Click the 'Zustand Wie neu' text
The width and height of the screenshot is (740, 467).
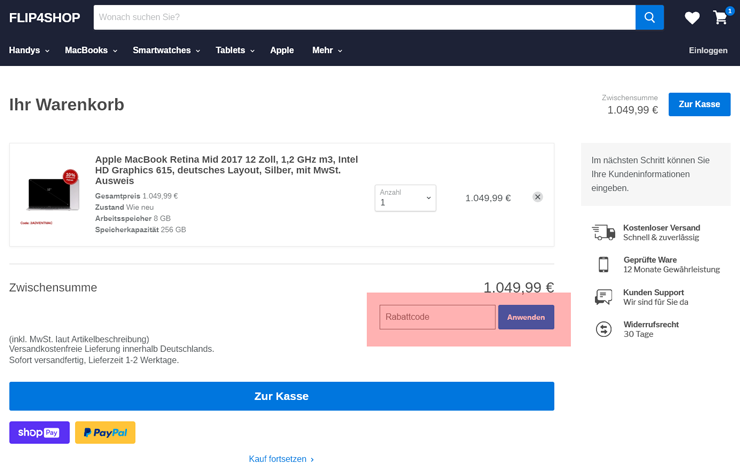point(124,207)
